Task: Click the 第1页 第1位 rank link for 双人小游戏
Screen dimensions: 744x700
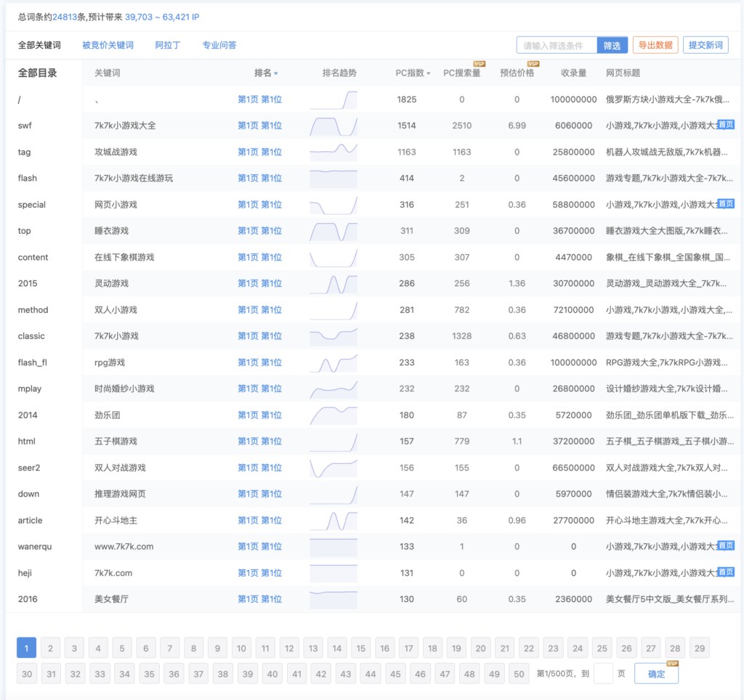Action: tap(259, 309)
